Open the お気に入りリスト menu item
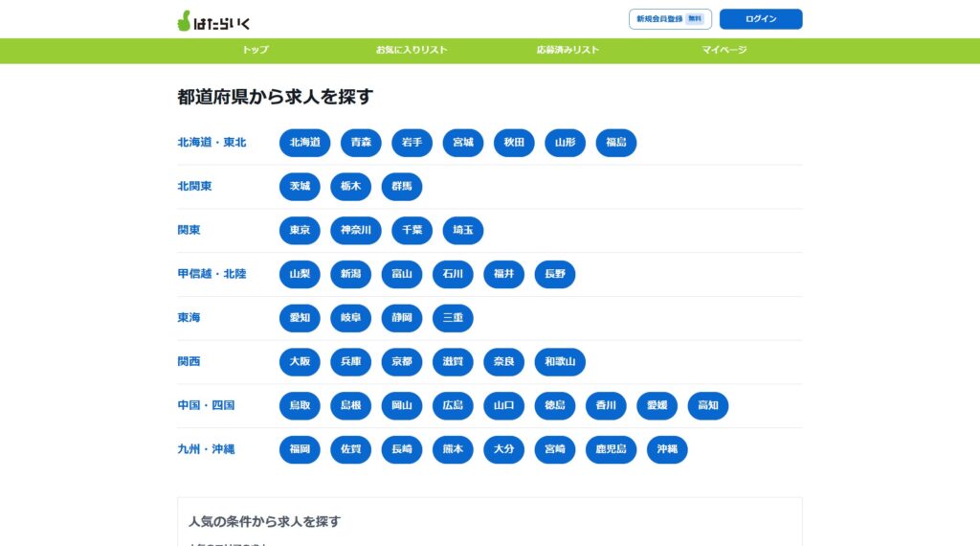The height and width of the screenshot is (546, 980). pyautogui.click(x=412, y=50)
